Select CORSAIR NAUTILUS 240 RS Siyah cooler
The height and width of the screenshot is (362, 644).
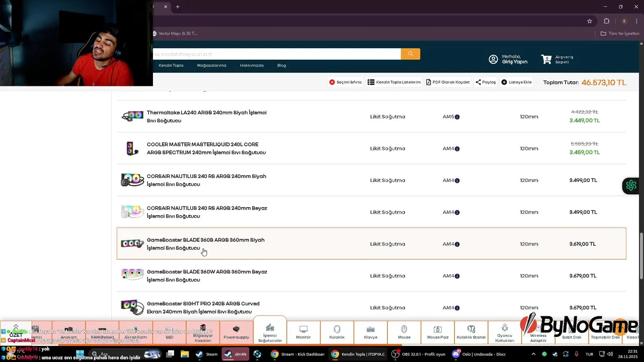coord(206,180)
